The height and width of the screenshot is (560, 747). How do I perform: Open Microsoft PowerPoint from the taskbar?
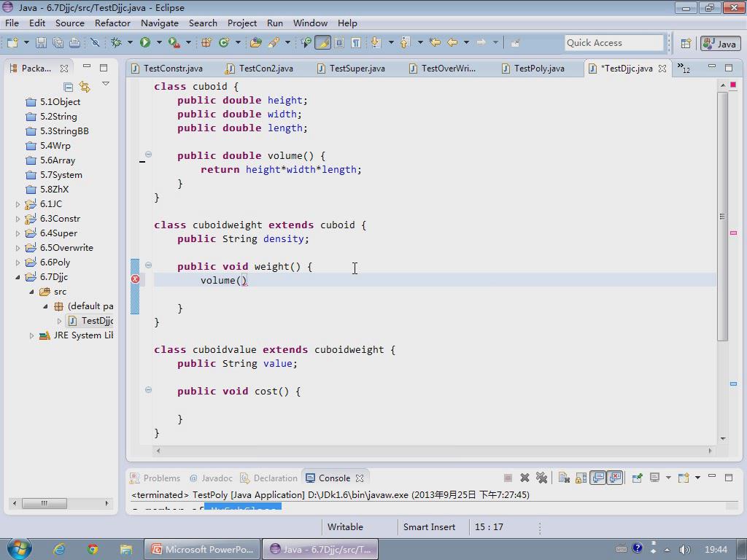click(203, 549)
